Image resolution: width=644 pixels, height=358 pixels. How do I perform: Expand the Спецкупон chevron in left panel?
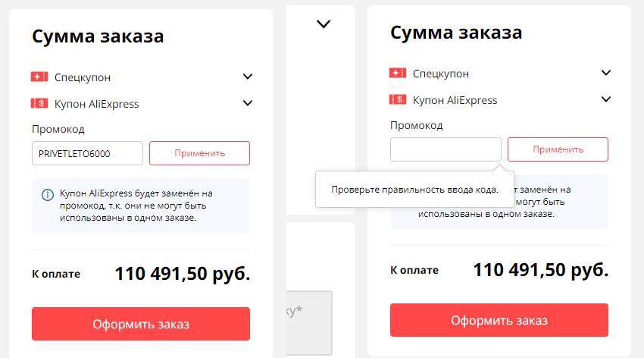tap(247, 77)
